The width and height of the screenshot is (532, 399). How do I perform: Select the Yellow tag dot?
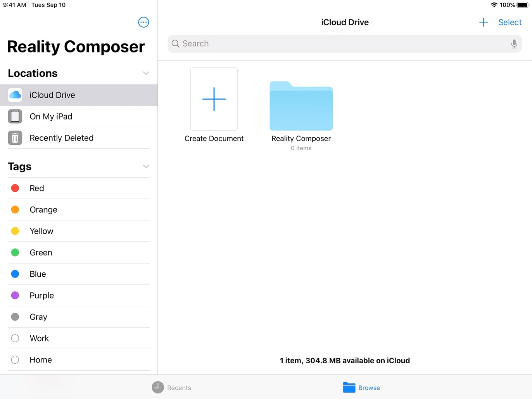click(15, 231)
